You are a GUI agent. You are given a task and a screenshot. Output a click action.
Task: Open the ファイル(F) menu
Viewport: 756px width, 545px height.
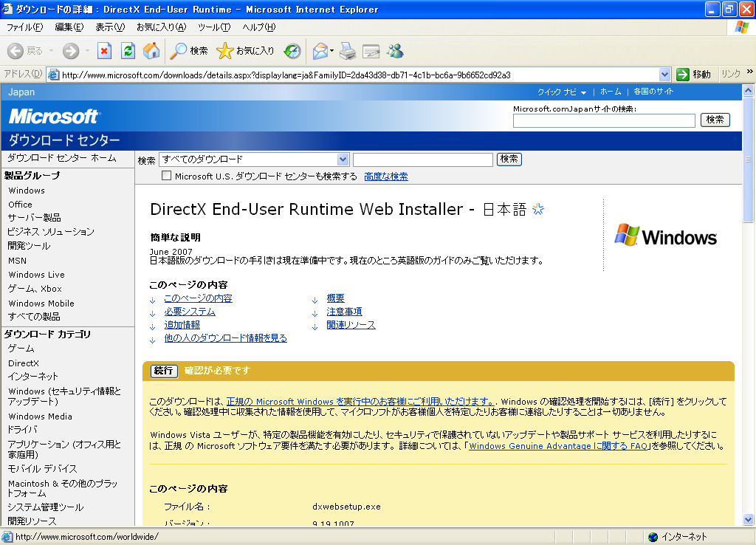pos(24,27)
